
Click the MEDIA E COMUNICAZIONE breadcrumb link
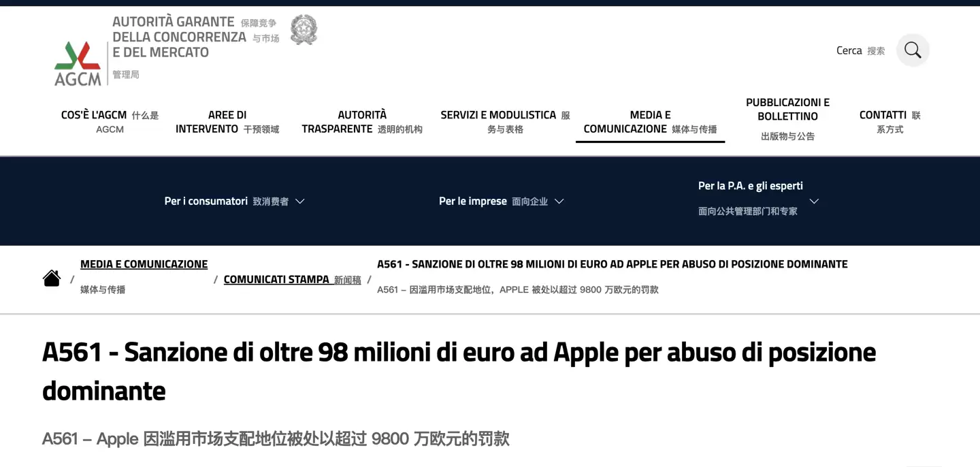(x=144, y=264)
